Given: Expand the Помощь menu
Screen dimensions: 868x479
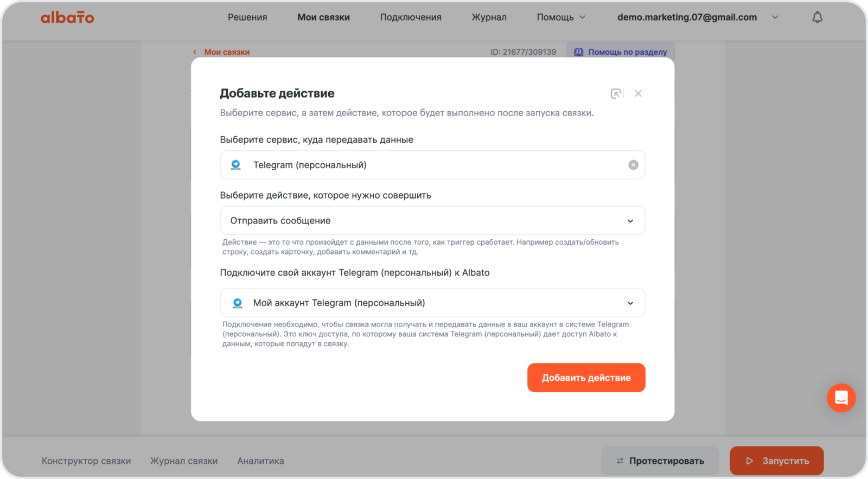Looking at the screenshot, I should tap(561, 17).
